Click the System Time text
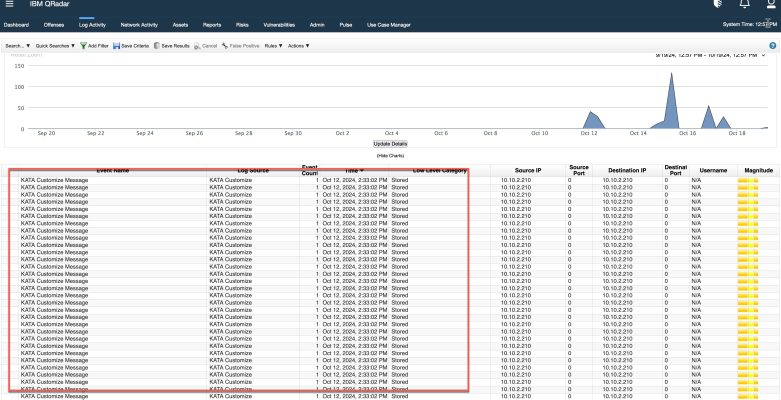The height and width of the screenshot is (400, 781). click(x=750, y=24)
